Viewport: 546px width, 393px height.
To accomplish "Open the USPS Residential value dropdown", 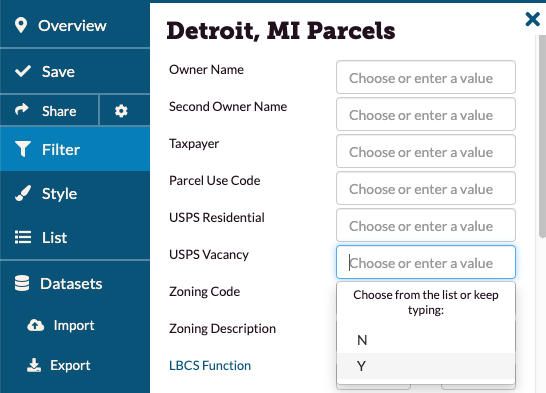I will coord(426,225).
